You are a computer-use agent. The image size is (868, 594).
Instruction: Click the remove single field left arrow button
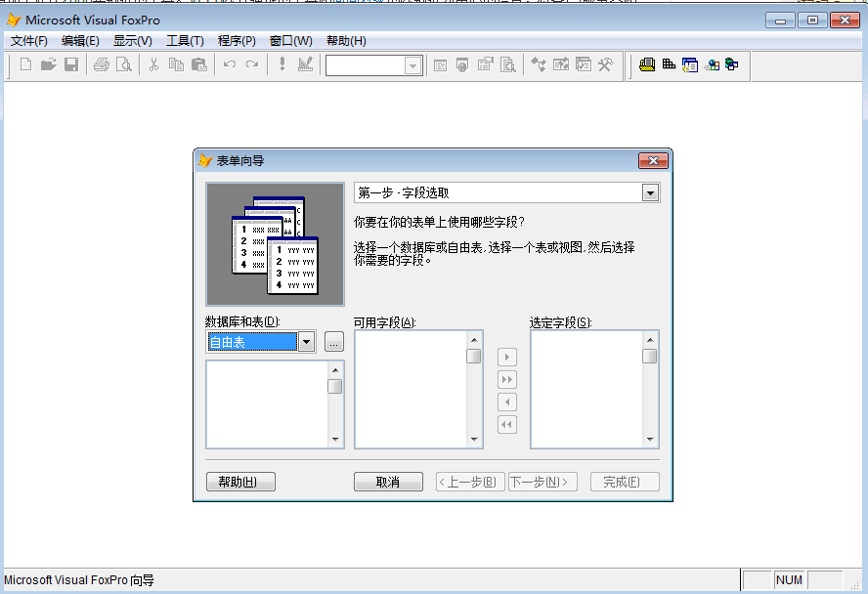pos(507,403)
